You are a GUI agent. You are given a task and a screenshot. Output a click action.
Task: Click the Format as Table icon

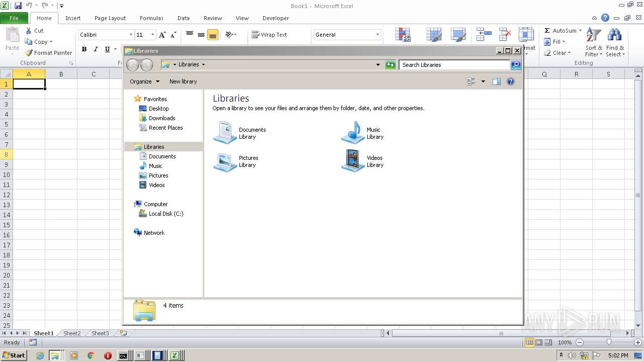(x=434, y=35)
